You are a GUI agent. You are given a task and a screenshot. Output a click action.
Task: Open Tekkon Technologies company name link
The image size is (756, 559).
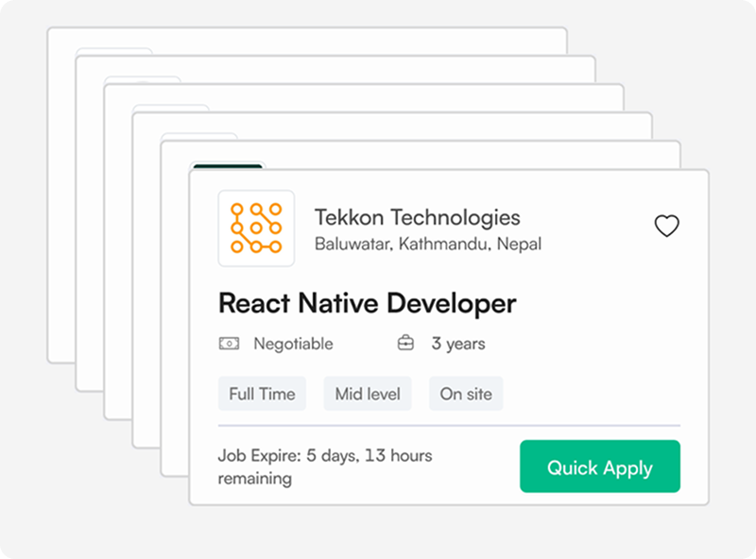tap(417, 218)
